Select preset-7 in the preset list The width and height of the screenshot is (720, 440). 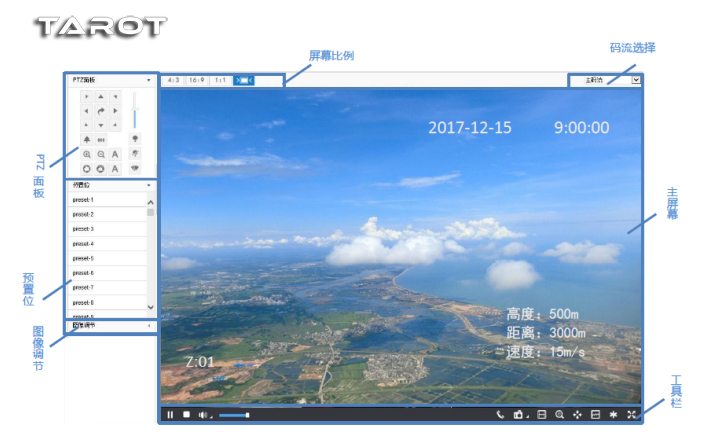pos(107,288)
